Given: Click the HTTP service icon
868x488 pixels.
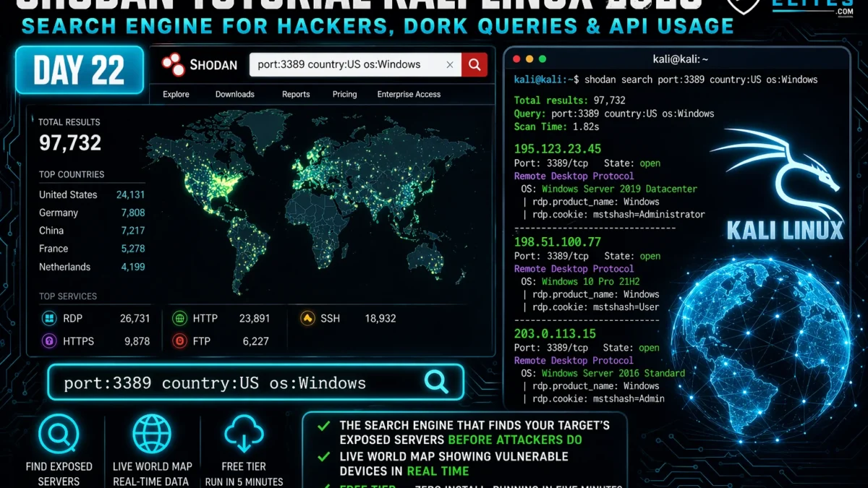Looking at the screenshot, I should click(x=179, y=318).
